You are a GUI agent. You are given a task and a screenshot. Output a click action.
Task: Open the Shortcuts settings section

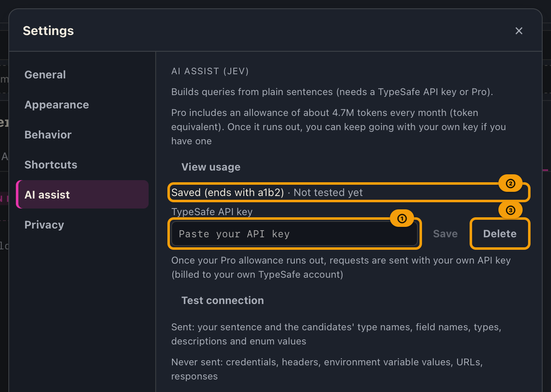(x=82, y=165)
